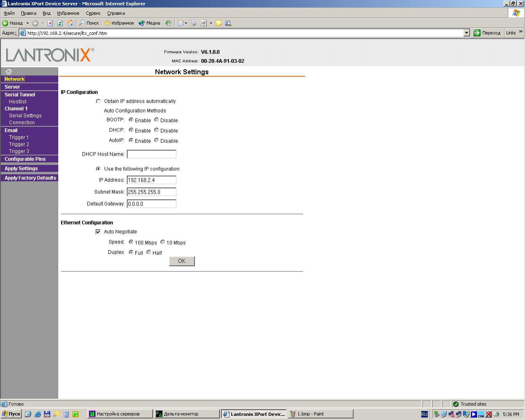This screenshot has height=420, width=525.
Task: Open the Favorites (Избранное) star
Action: 119,23
